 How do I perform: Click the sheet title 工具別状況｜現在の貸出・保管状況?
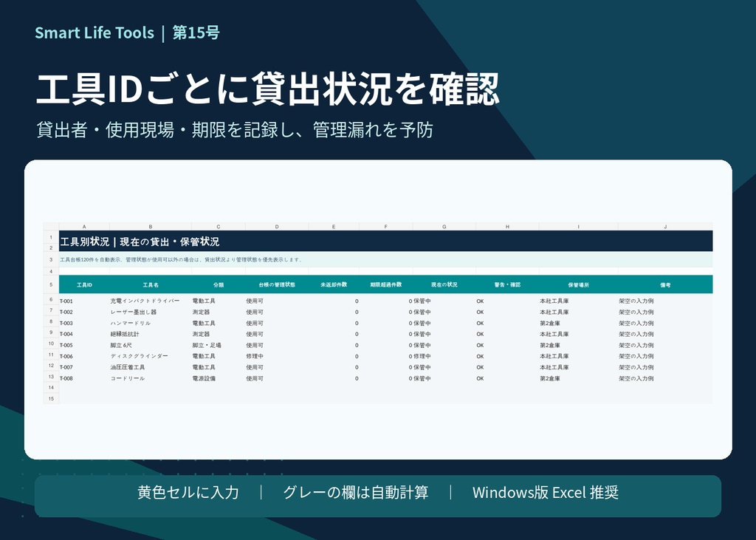pyautogui.click(x=140, y=242)
